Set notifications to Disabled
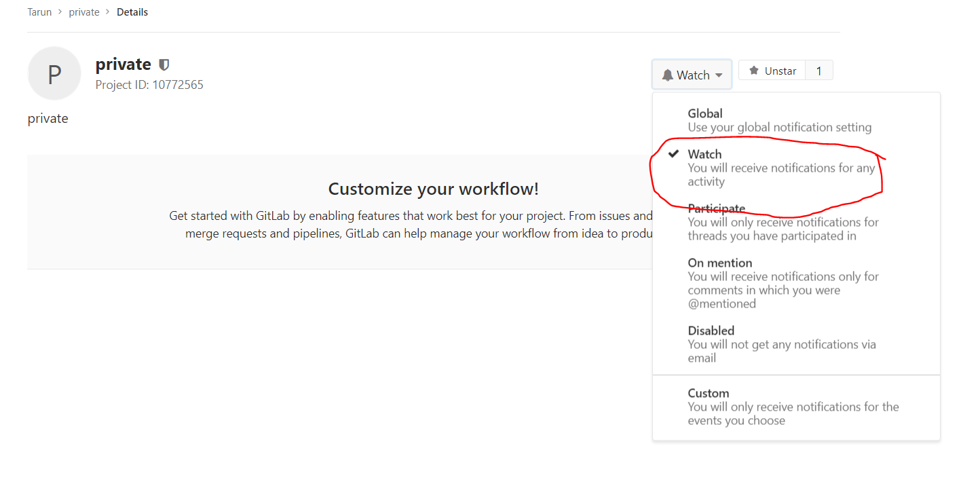Screen dimensions: 980x488 [781, 344]
